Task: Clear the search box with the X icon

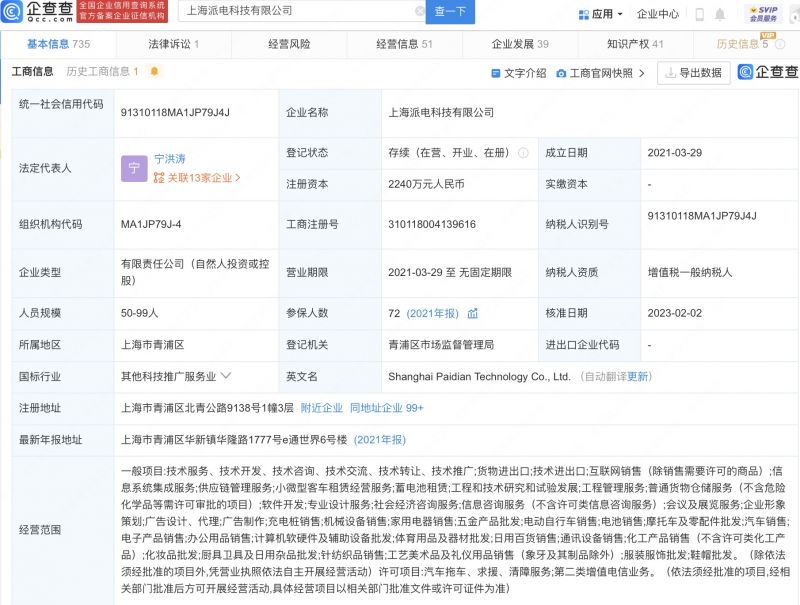Action: 419,11
